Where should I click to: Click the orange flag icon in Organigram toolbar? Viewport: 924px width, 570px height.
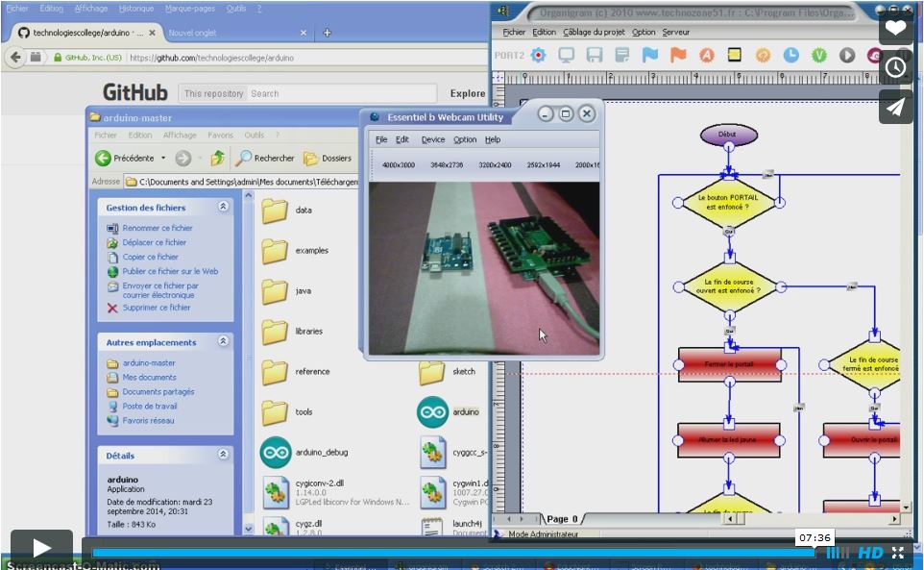(x=678, y=55)
